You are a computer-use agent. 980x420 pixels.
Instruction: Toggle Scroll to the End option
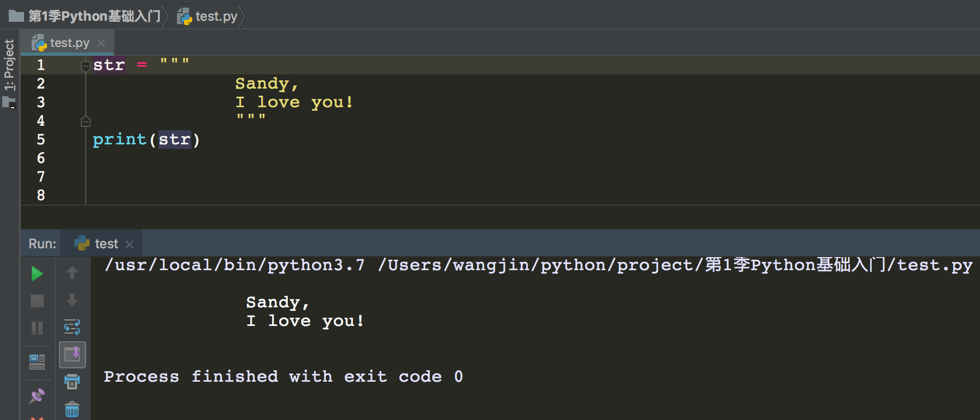pos(72,354)
